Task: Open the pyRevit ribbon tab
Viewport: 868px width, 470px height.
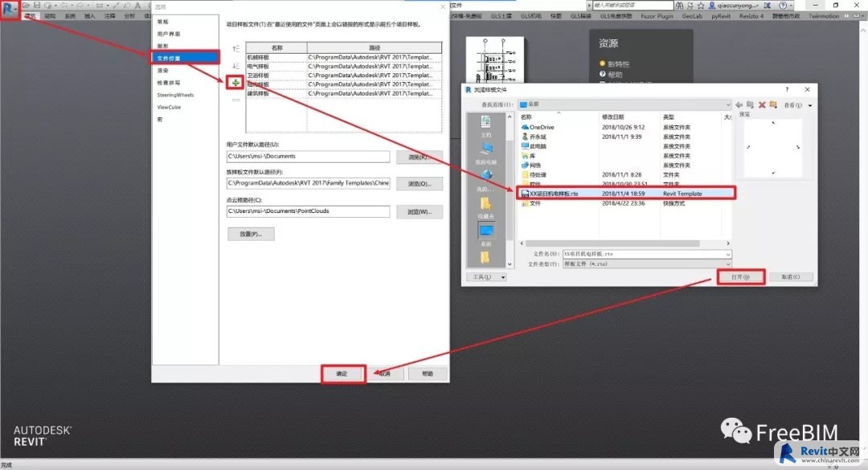Action: point(721,16)
